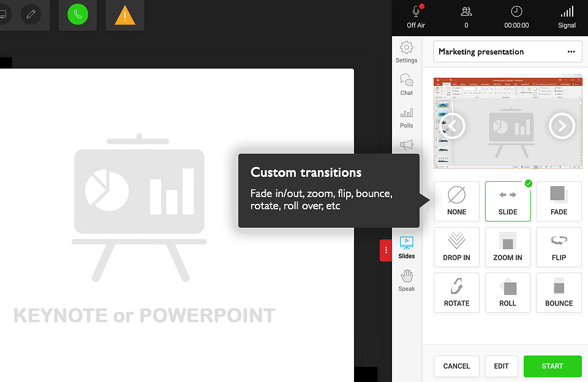This screenshot has height=382, width=588.
Task: Click the red panel collapse handle
Action: [386, 250]
